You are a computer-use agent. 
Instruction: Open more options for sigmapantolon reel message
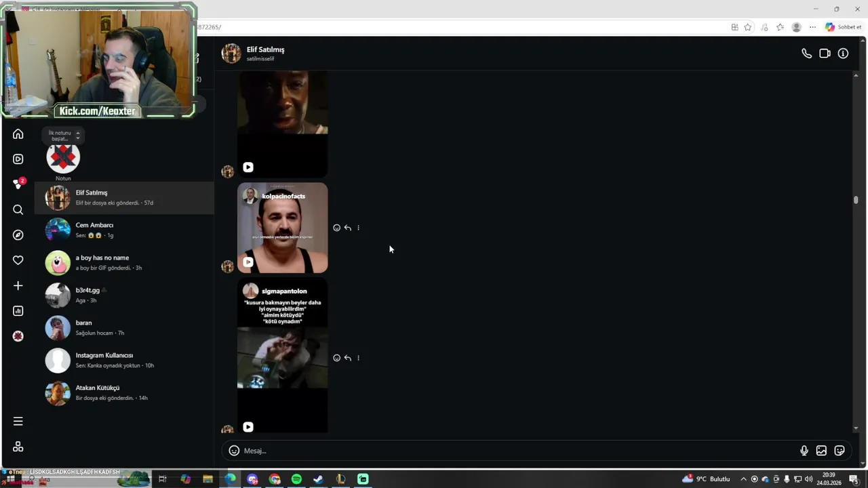(x=358, y=358)
